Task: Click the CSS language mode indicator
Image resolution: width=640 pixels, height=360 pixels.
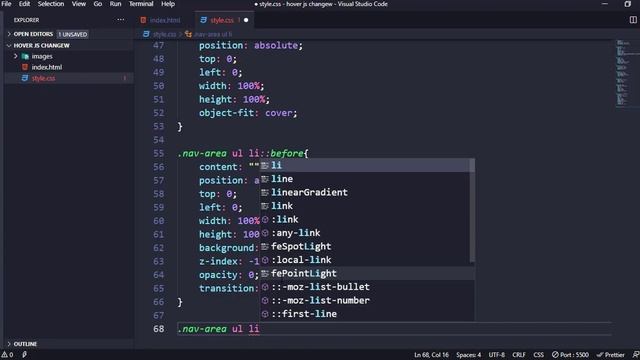Action: coord(538,355)
